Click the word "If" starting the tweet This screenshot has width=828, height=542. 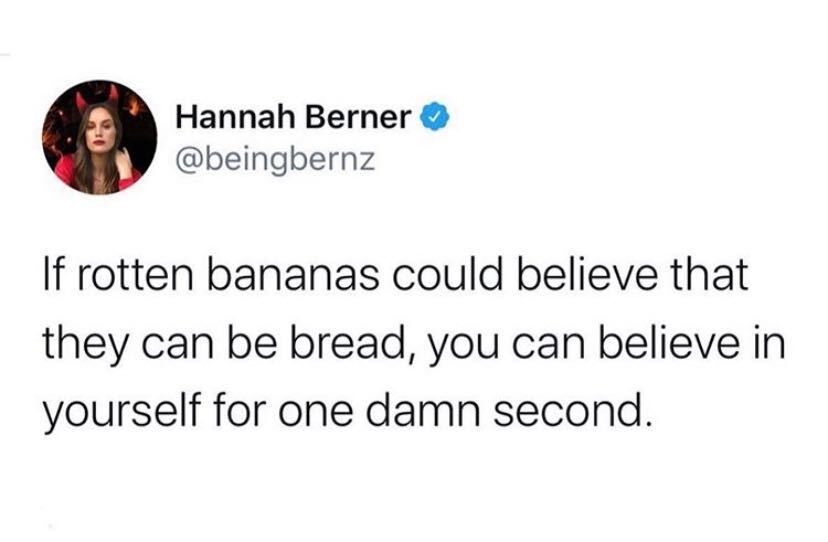tap(56, 275)
